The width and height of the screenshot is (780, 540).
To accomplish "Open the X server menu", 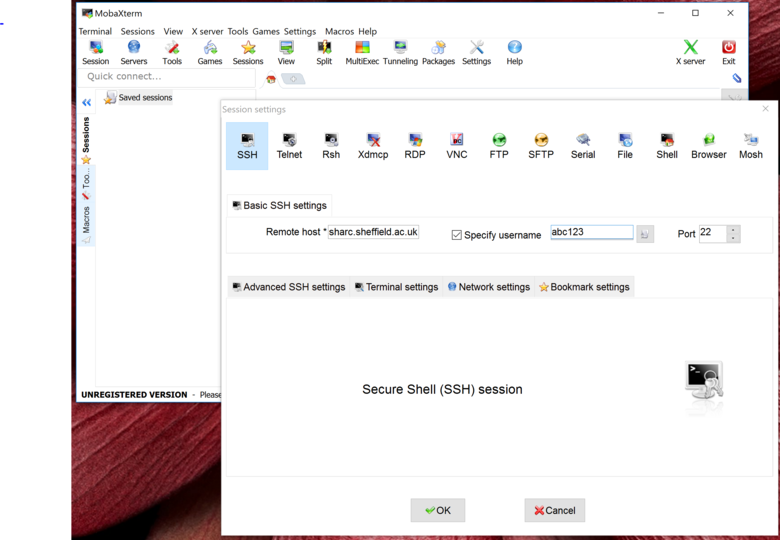I will pyautogui.click(x=207, y=31).
